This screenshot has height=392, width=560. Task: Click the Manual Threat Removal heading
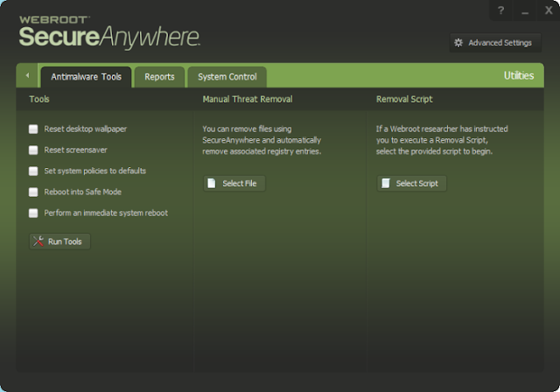tap(248, 99)
